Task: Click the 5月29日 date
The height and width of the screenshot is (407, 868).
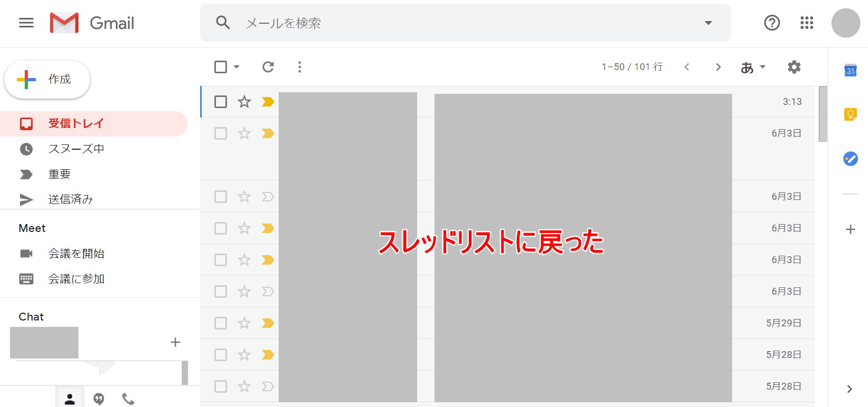Action: tap(784, 323)
